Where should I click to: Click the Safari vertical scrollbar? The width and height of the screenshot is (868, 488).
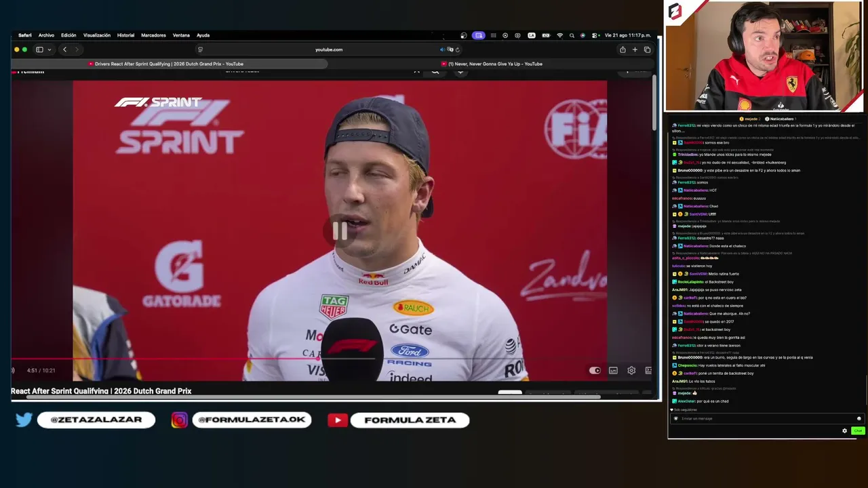click(654, 102)
